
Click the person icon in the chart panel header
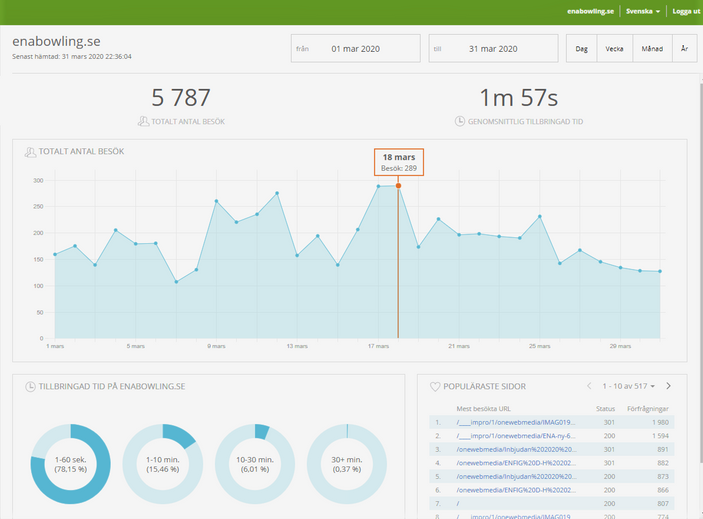click(x=30, y=152)
